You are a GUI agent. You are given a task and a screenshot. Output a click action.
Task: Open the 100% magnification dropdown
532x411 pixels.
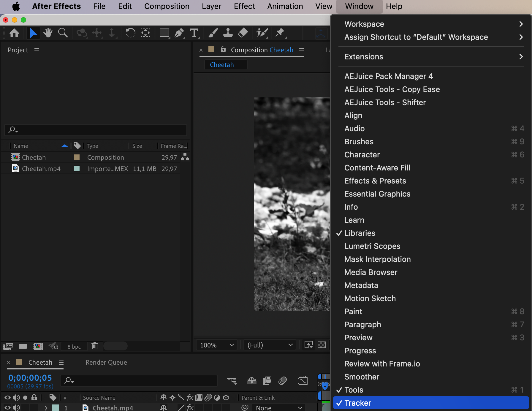217,345
